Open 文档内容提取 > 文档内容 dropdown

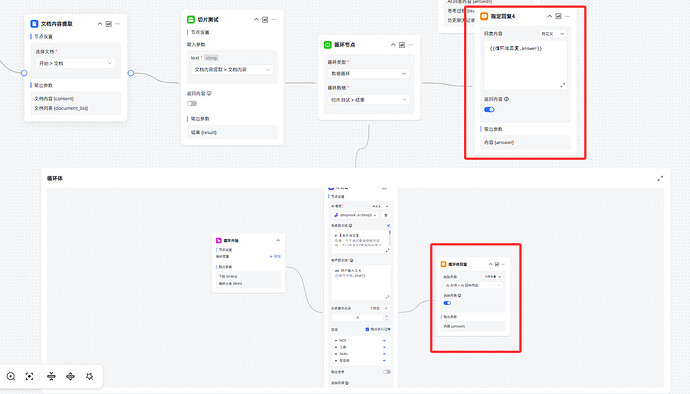pos(232,70)
